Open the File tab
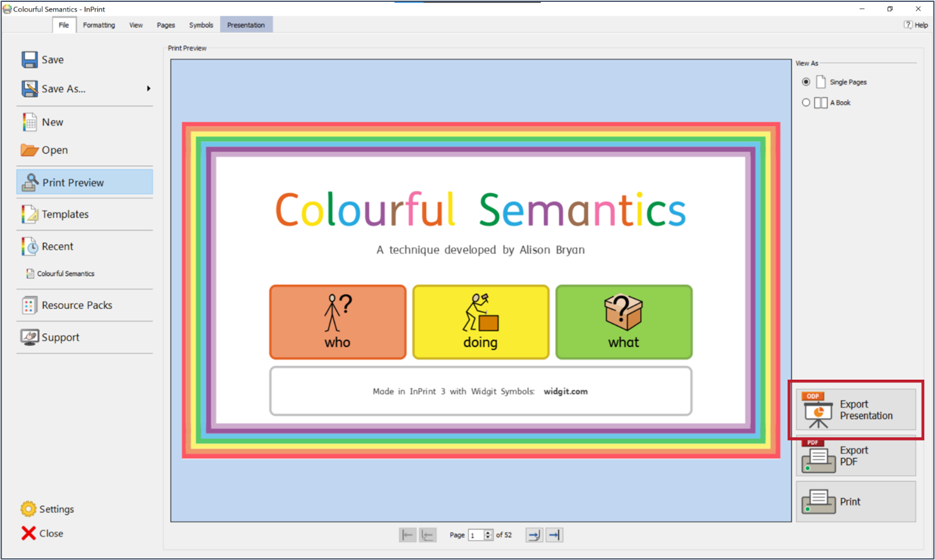 click(64, 25)
